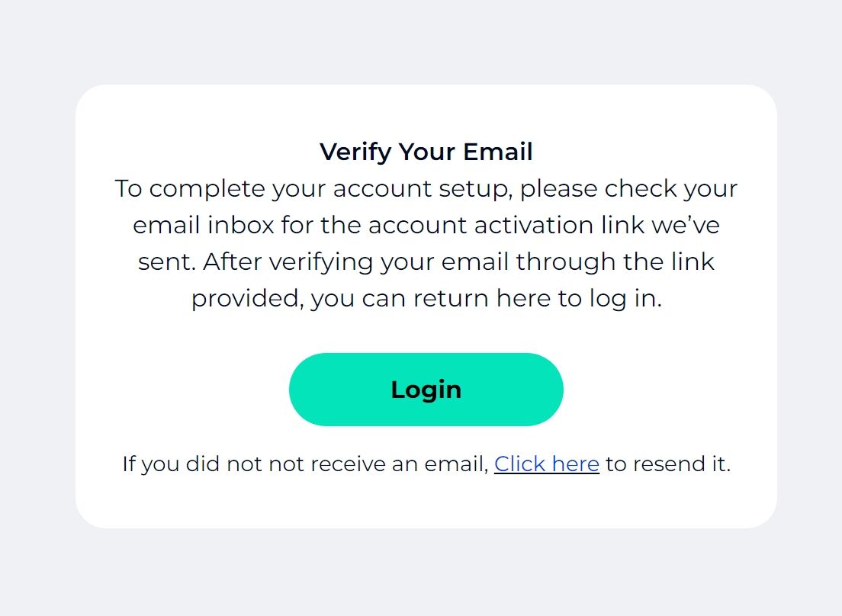Click the "Verify Your Email" heading
This screenshot has height=616, width=842.
tap(426, 152)
